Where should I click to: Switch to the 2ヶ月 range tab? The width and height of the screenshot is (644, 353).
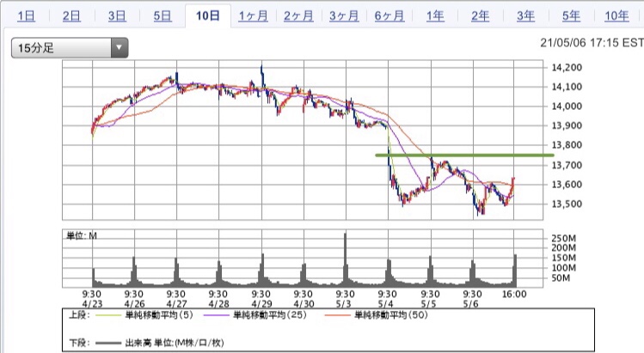[298, 16]
